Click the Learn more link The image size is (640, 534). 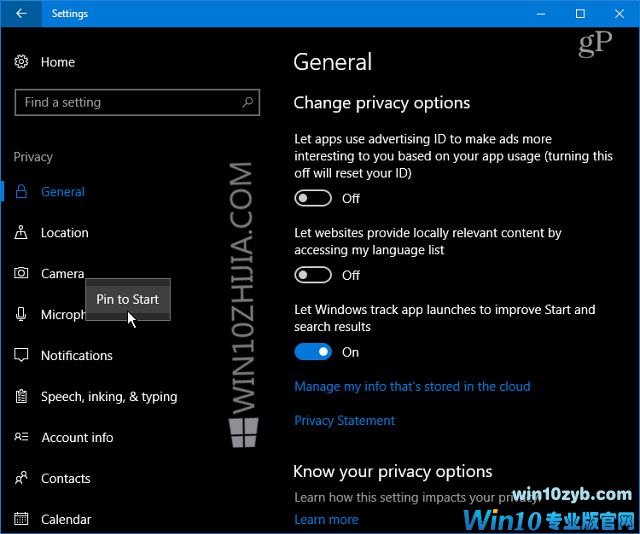point(326,519)
